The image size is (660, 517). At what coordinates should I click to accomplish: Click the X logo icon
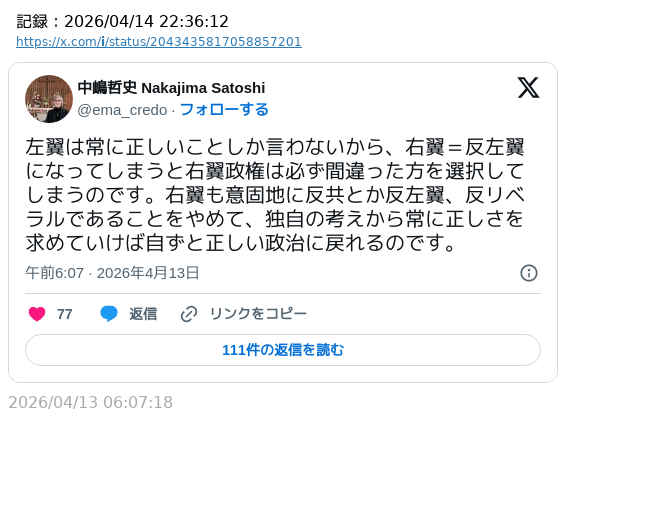coord(528,88)
